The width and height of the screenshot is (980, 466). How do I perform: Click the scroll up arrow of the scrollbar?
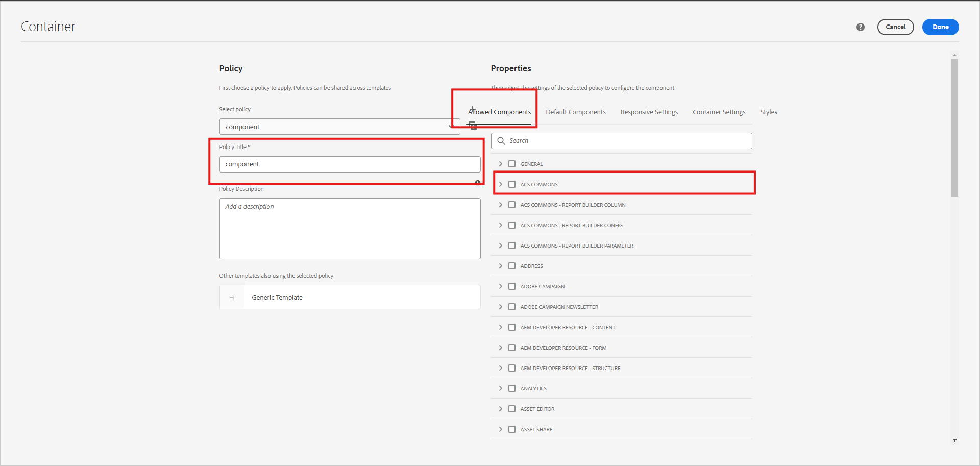954,55
